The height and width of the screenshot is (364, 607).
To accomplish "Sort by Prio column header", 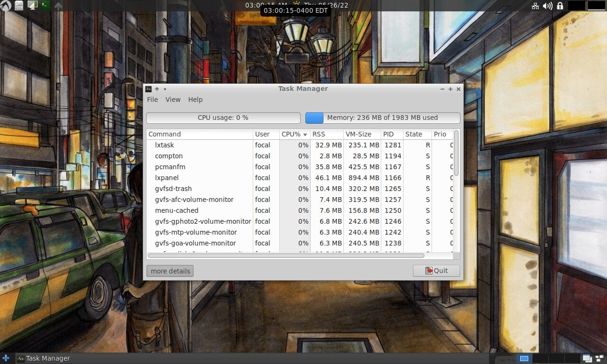I will (442, 134).
